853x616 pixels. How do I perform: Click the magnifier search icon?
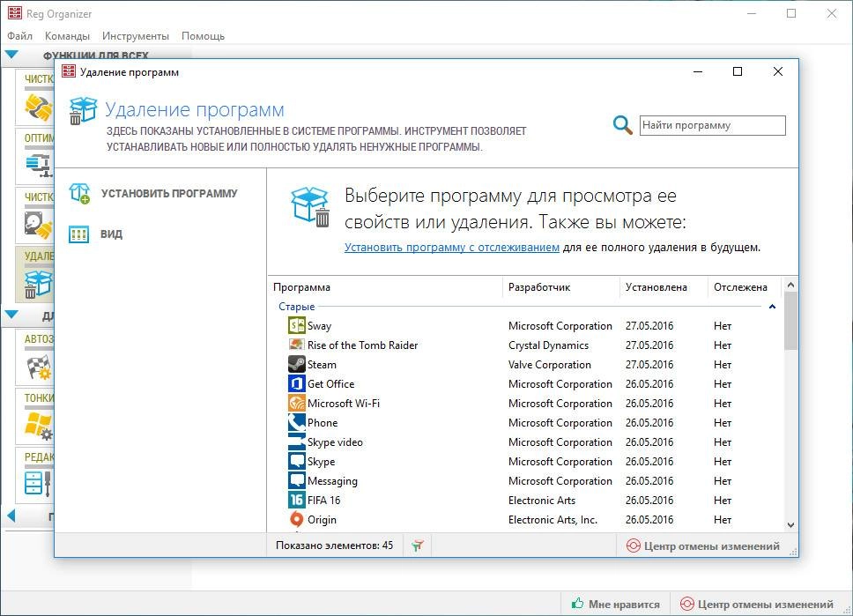[622, 125]
